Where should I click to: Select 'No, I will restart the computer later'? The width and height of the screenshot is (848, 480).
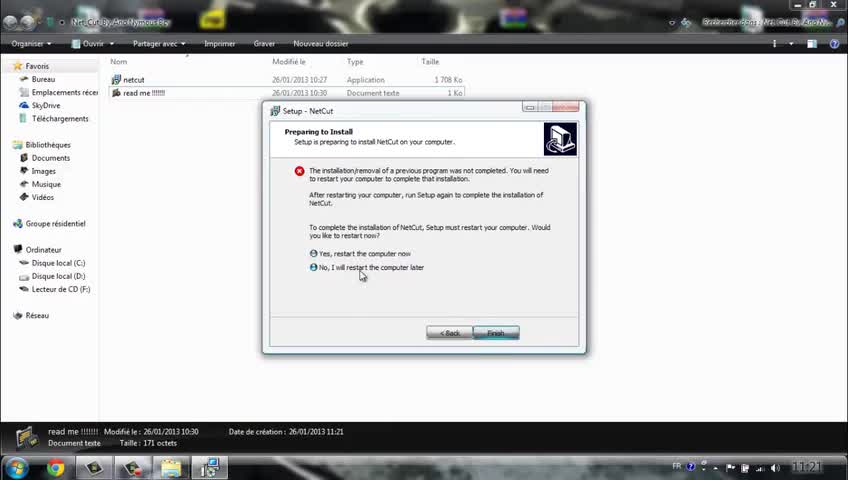[x=367, y=268]
